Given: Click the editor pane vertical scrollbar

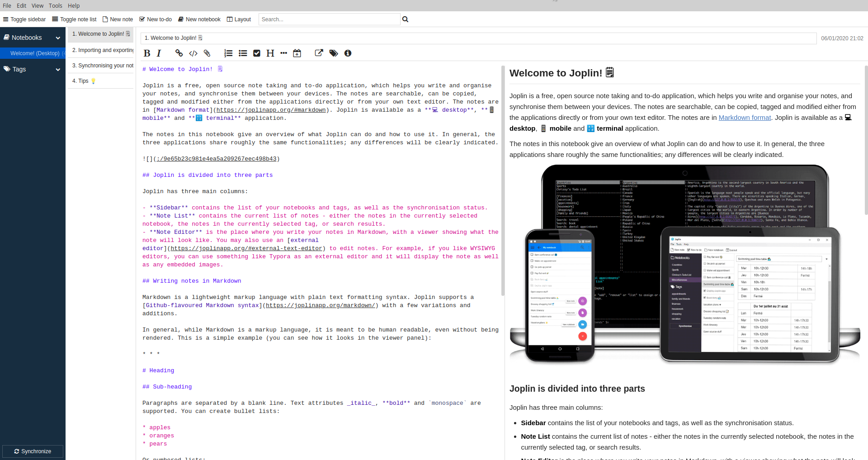Looking at the screenshot, I should tap(503, 181).
